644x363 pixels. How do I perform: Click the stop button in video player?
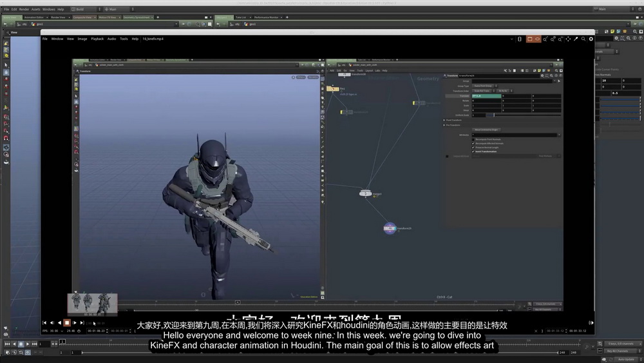tap(67, 323)
